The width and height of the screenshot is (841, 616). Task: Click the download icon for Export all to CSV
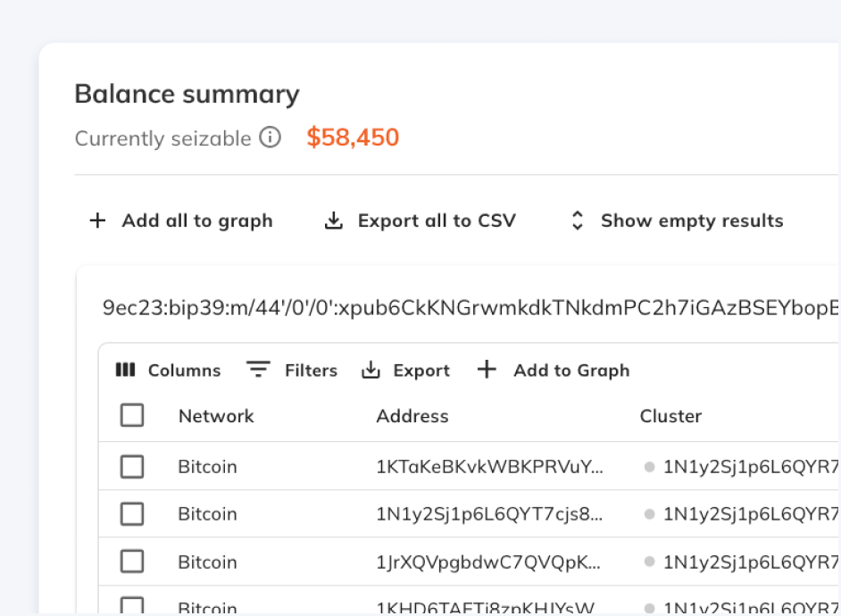pyautogui.click(x=333, y=221)
